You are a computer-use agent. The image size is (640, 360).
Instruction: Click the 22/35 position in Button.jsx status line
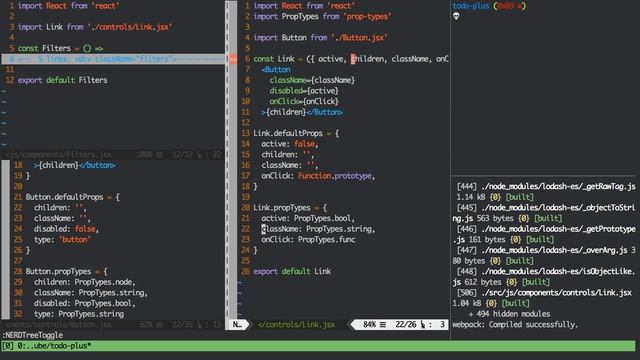(x=183, y=325)
